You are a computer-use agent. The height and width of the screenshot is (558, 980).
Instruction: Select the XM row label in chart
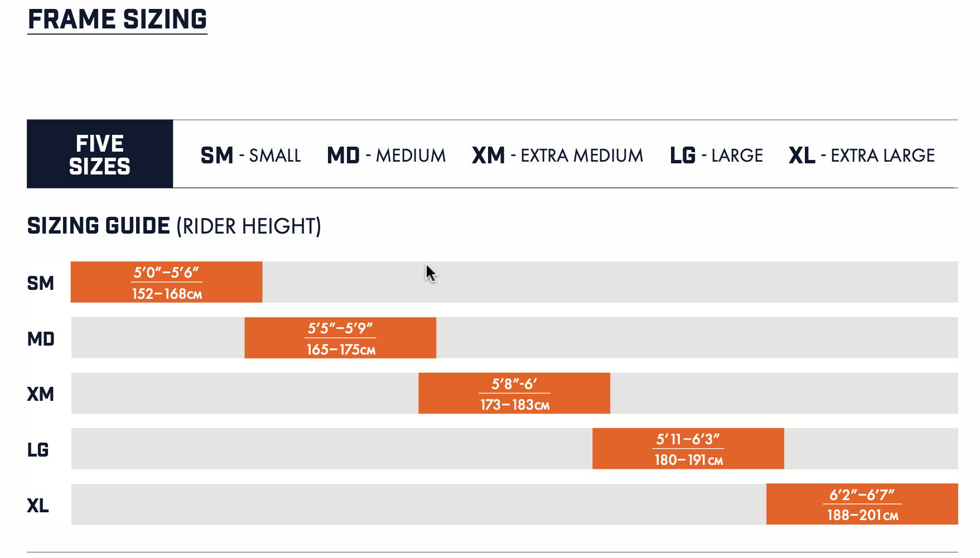point(41,394)
